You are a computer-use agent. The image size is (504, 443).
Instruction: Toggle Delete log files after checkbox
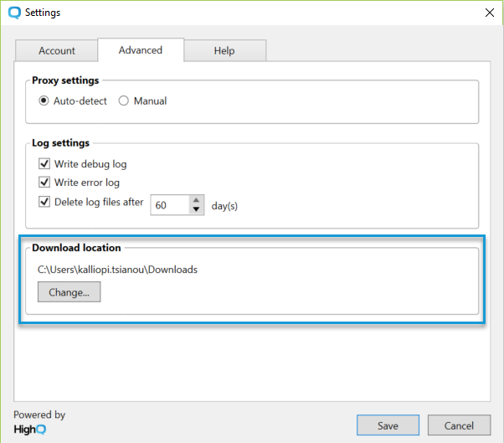[45, 202]
